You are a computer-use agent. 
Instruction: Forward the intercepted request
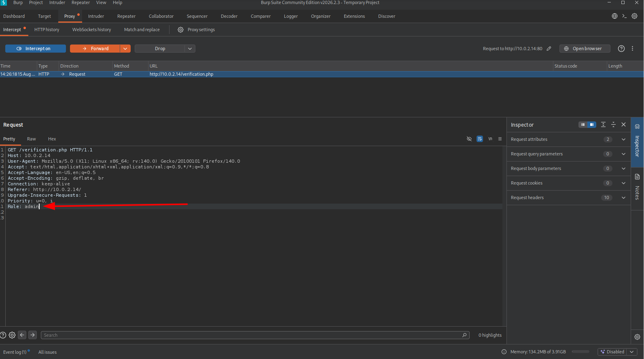(95, 49)
